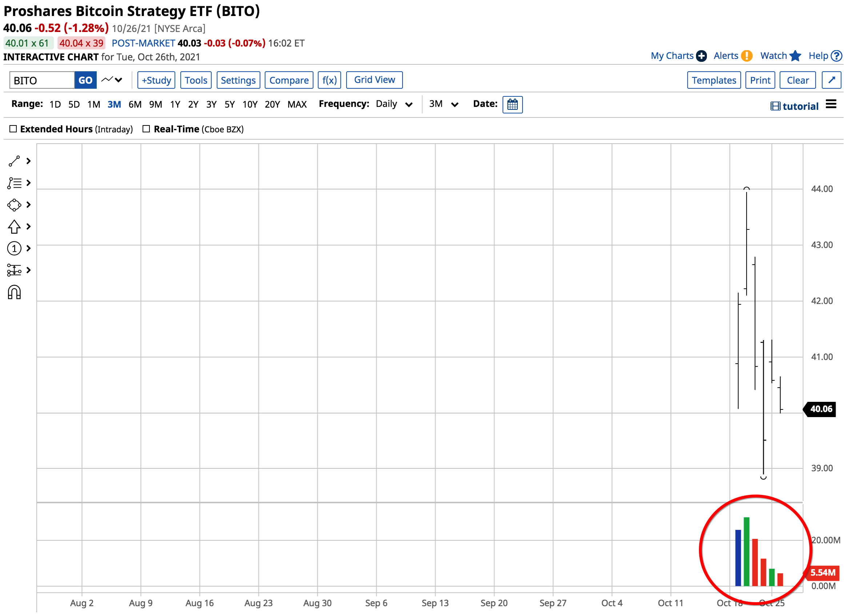Screen dimensions: 848x616
Task: Open the Frequency Daily dropdown
Action: 394,104
